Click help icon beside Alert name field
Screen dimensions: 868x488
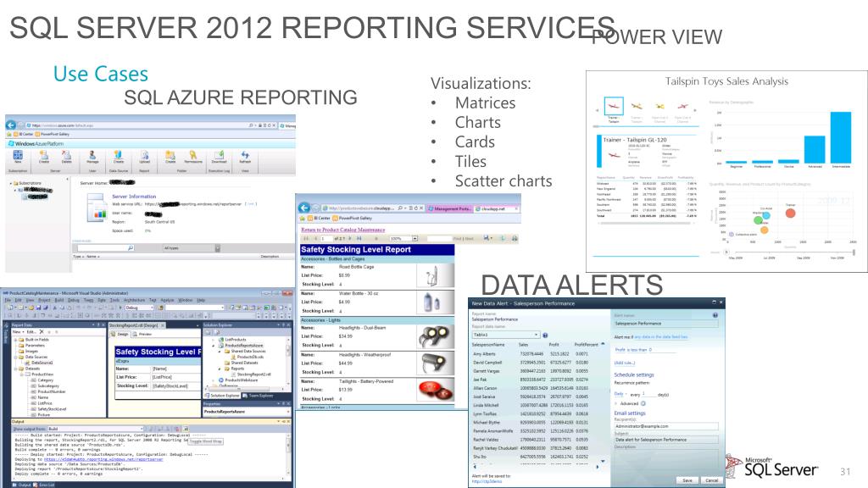click(x=715, y=315)
